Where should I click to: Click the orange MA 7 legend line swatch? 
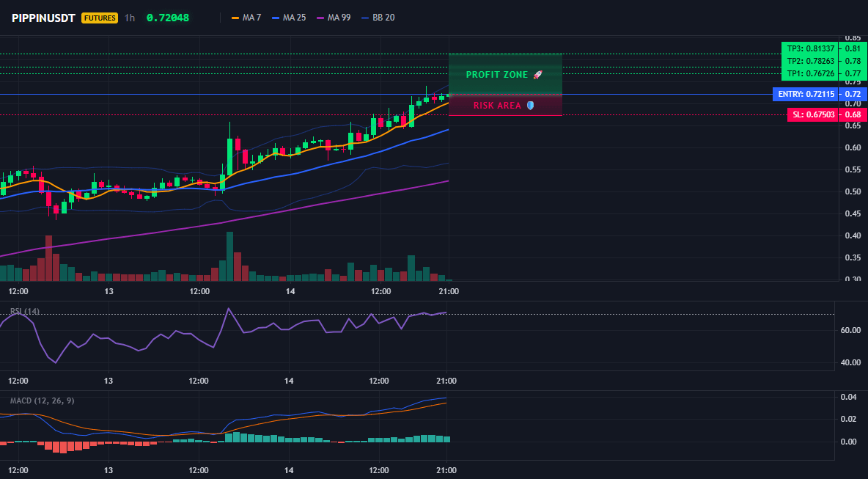pyautogui.click(x=235, y=18)
